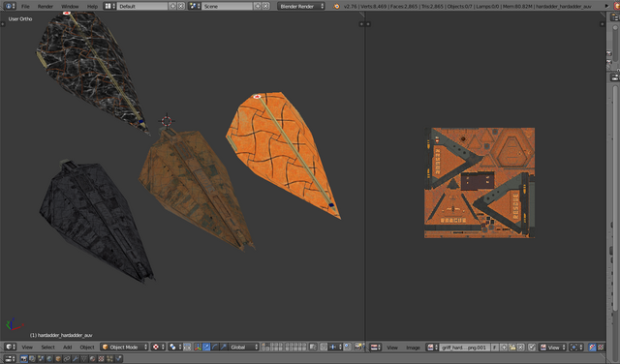The image size is (620, 364).
Task: Open the 3D viewport Select menu
Action: (47, 347)
